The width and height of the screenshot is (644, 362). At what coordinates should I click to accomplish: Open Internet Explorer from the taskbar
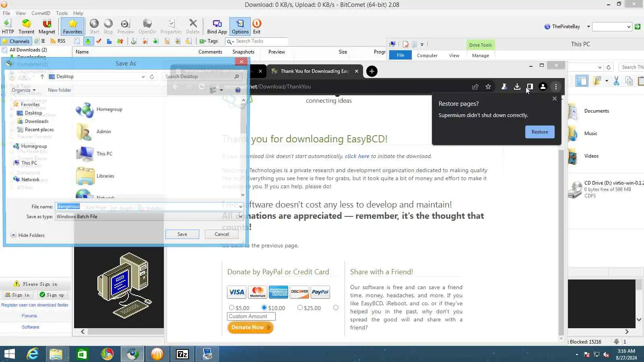tap(32, 354)
